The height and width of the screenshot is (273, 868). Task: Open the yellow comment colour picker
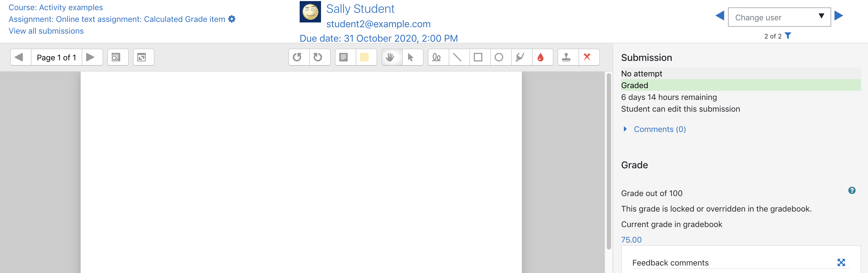click(x=366, y=57)
